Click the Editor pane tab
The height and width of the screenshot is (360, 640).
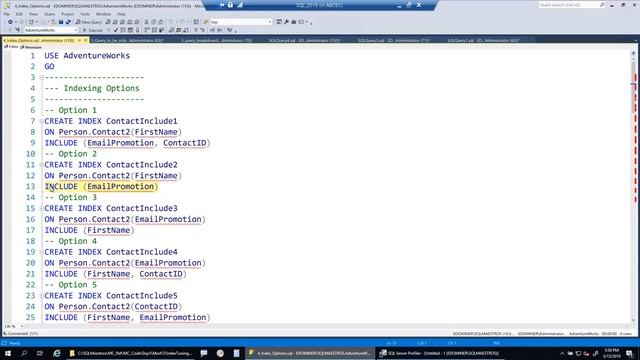pyautogui.click(x=11, y=47)
